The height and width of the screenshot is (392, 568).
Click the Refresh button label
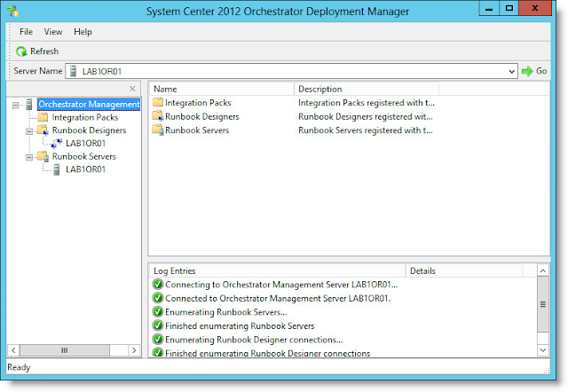[44, 51]
